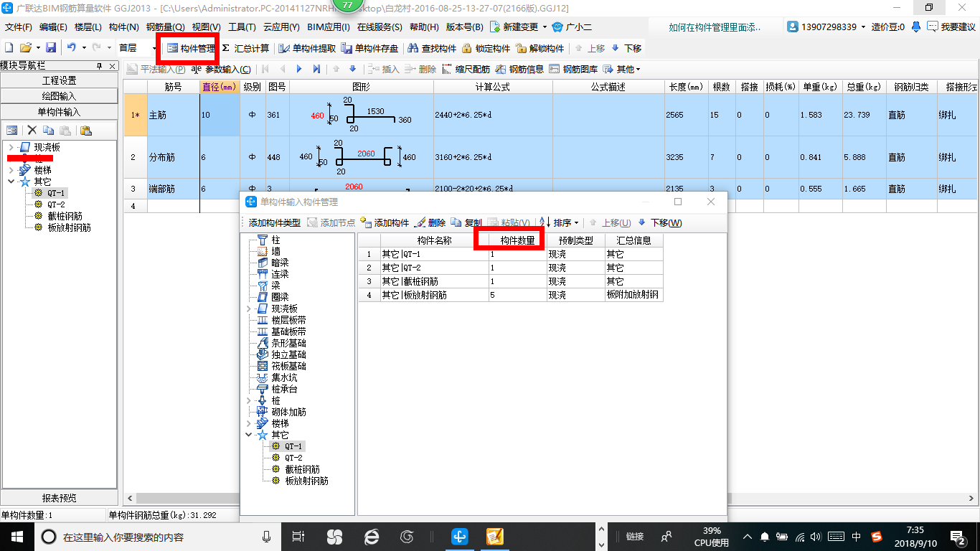Select 筏板基础 in dialog component tree
The image size is (980, 551).
(288, 366)
